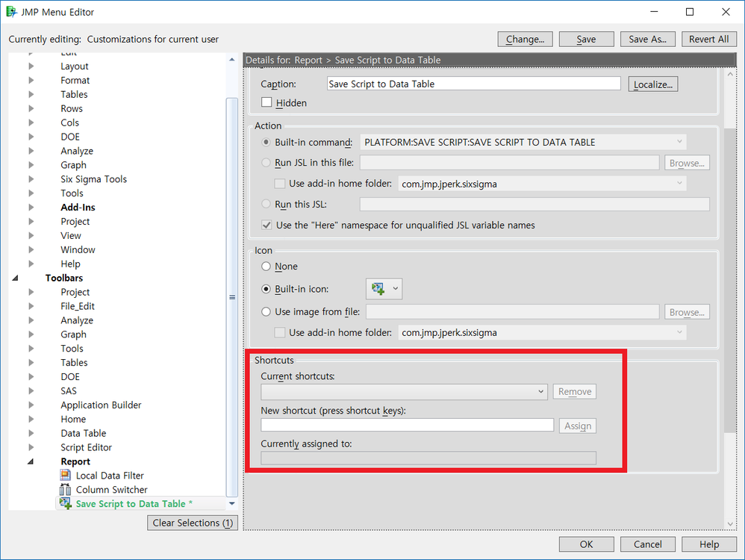Select Column Switcher tree item
This screenshot has width=745, height=560.
pos(112,489)
